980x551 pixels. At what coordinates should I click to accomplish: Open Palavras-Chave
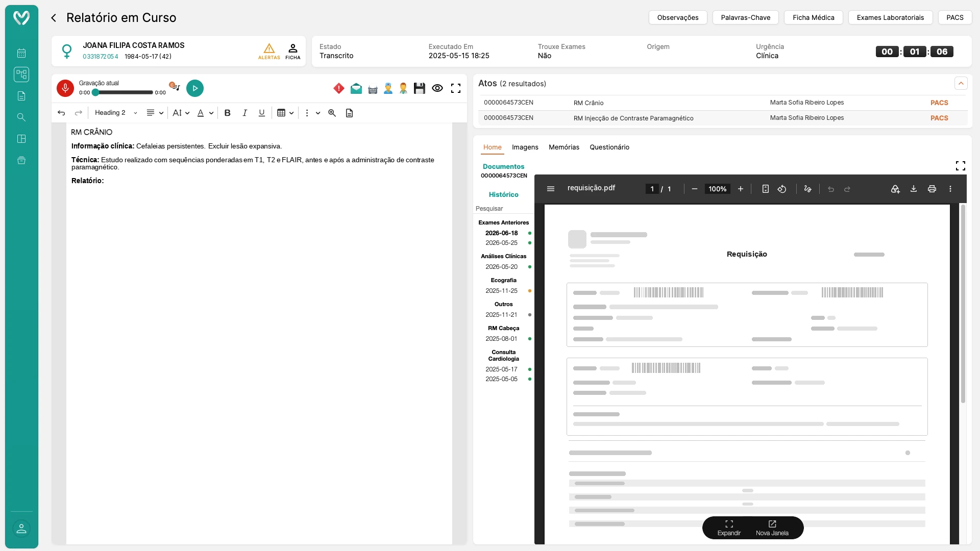tap(746, 17)
